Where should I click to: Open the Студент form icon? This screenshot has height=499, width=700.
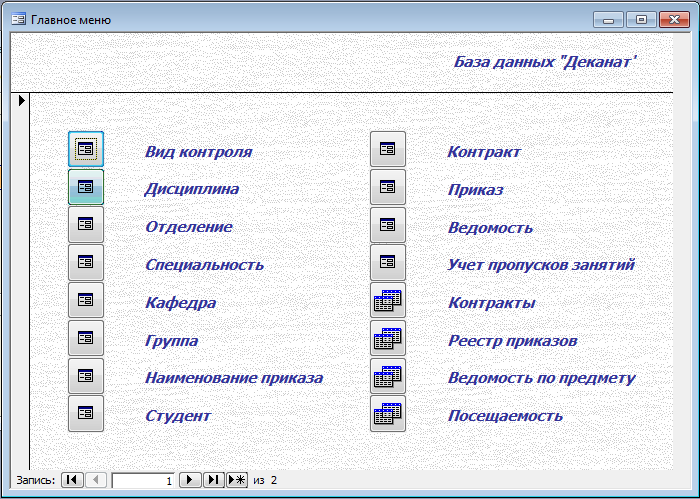(x=86, y=414)
